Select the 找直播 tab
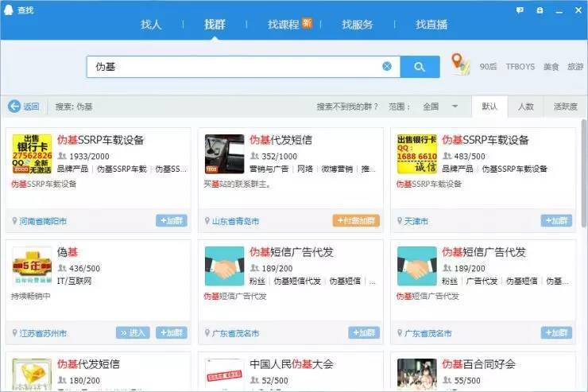Screen dimensions: 588x392 coord(431,25)
